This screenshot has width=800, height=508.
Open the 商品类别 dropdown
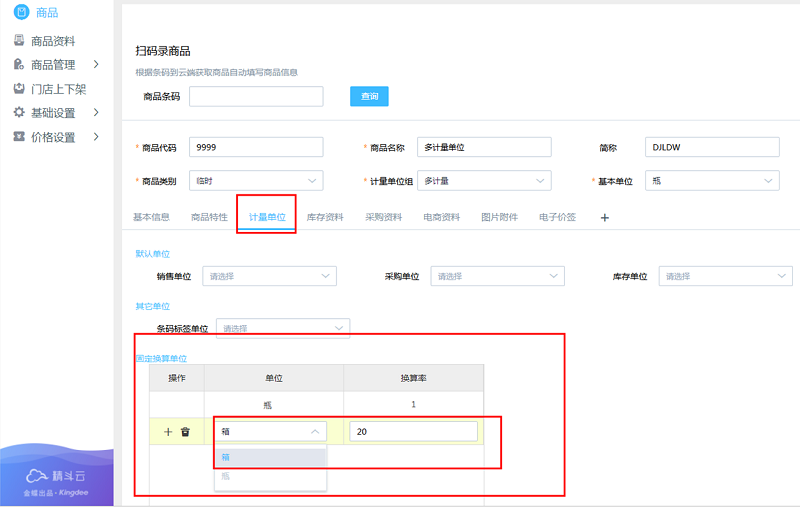pos(256,181)
